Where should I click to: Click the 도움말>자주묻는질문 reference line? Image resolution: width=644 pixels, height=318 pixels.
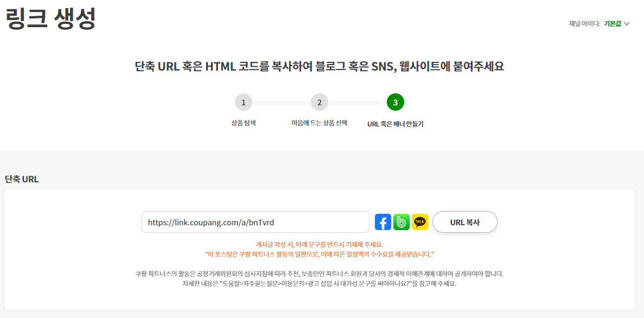tap(320, 284)
